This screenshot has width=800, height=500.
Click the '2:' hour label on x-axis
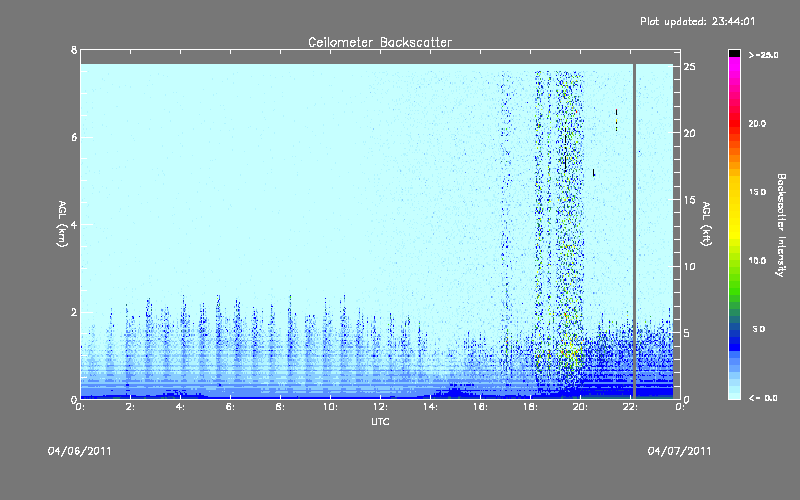130,407
